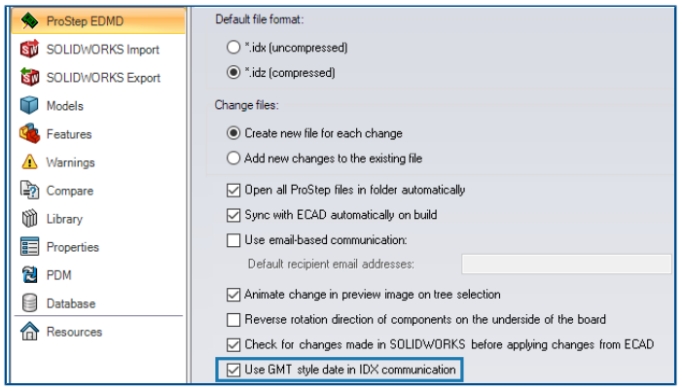This screenshot has height=391, width=682.
Task: Enable Use email-based communication checkbox
Action: pos(234,240)
